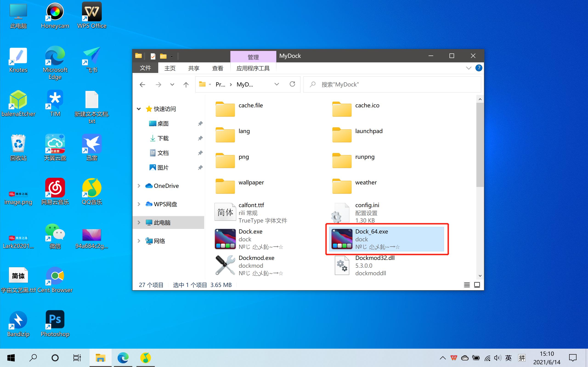Open the wallpaper folder

pyautogui.click(x=251, y=183)
